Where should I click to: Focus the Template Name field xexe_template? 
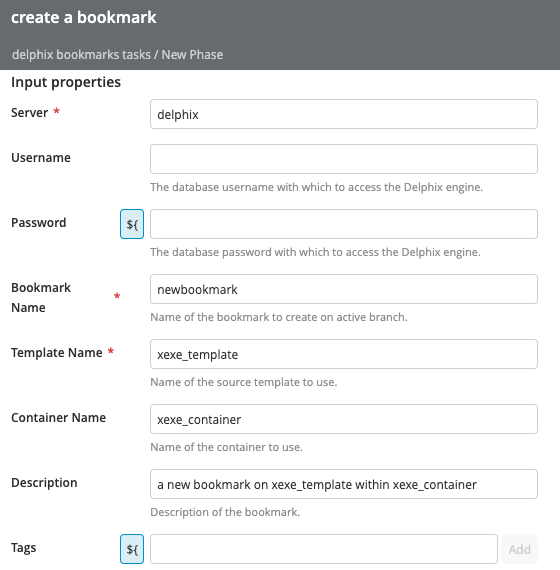[x=344, y=354]
